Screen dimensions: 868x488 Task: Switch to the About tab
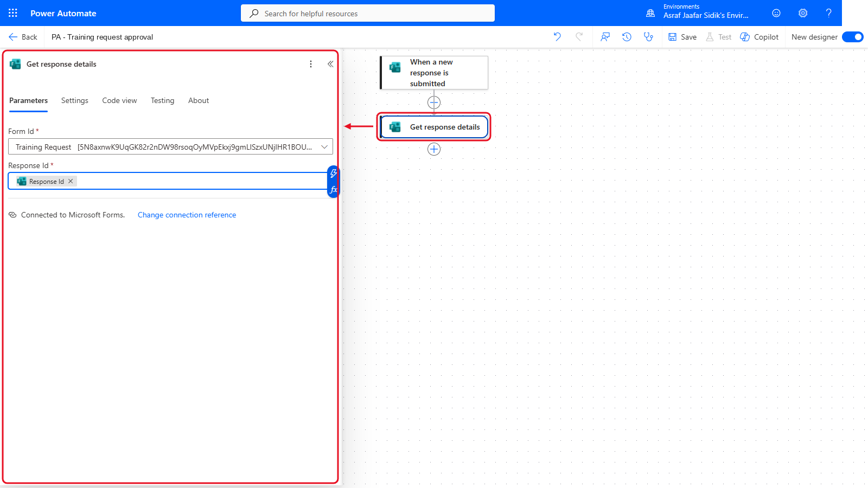click(x=199, y=100)
